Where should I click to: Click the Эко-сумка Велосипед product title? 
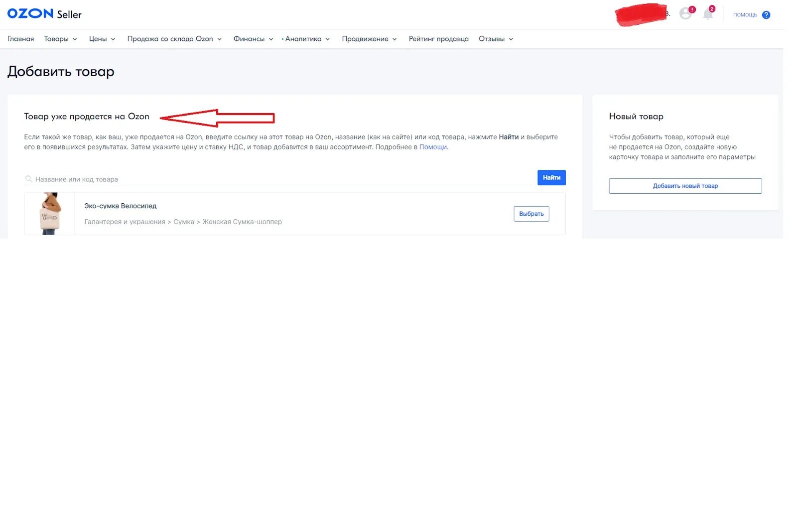point(121,206)
